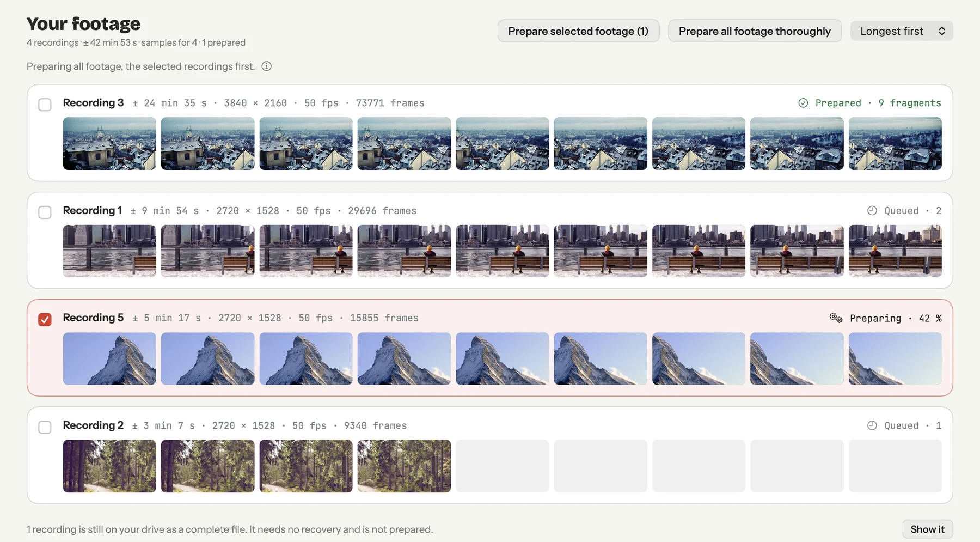Tick the Recording 1 checkbox
The width and height of the screenshot is (980, 542).
pyautogui.click(x=45, y=212)
